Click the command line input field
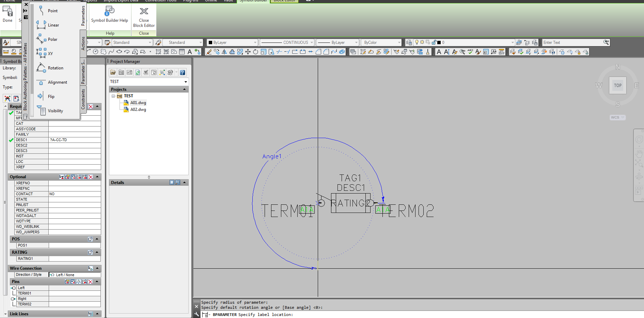Viewport: 644px width, 318px height. click(422, 315)
